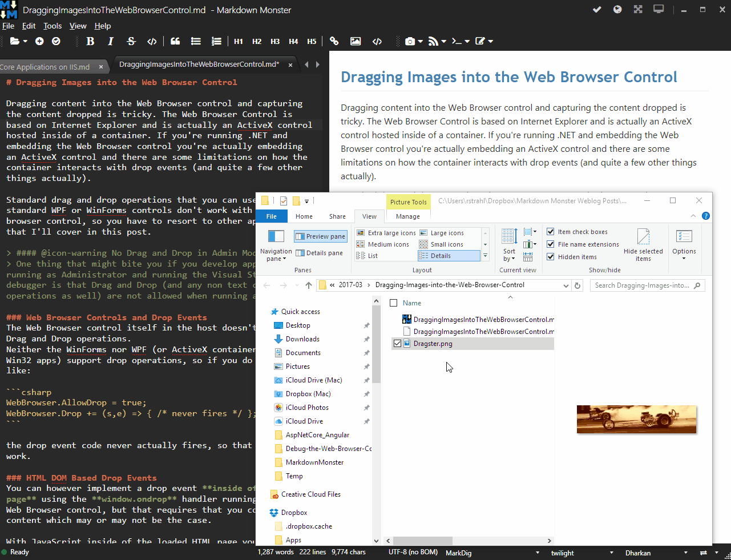Toggle bold formatting in the toolbar
The image size is (731, 560).
(90, 41)
